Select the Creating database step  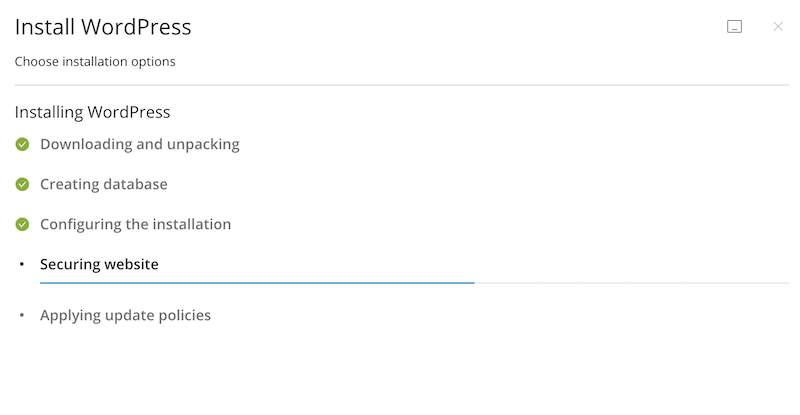pos(103,184)
